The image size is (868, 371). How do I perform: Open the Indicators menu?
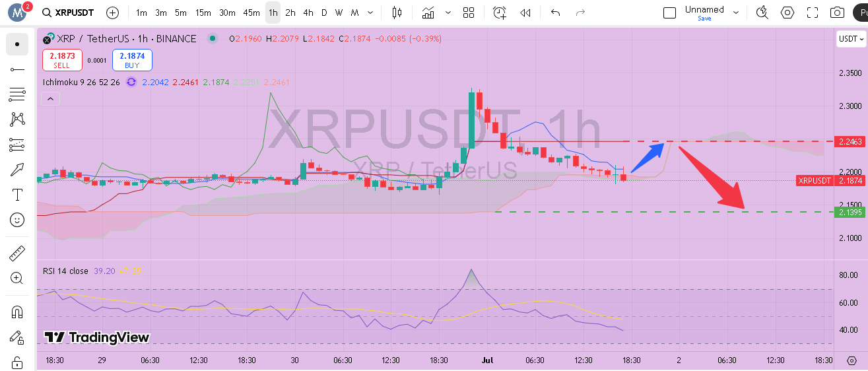[x=428, y=13]
